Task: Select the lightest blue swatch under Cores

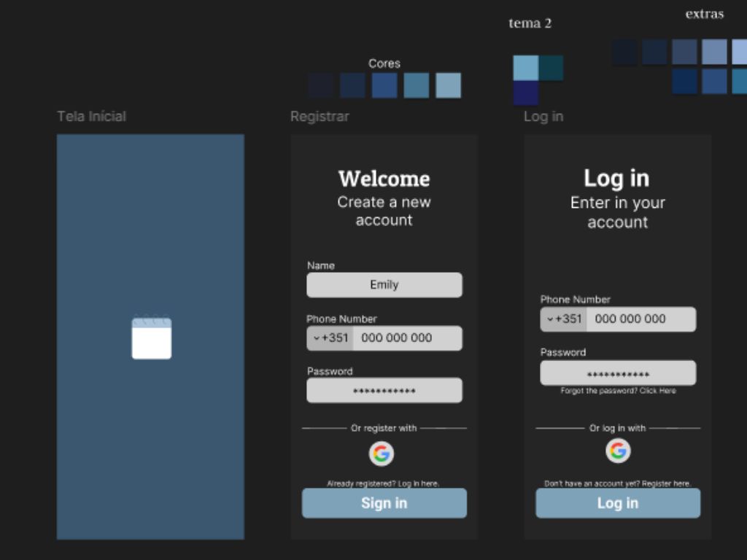Action: [x=448, y=85]
